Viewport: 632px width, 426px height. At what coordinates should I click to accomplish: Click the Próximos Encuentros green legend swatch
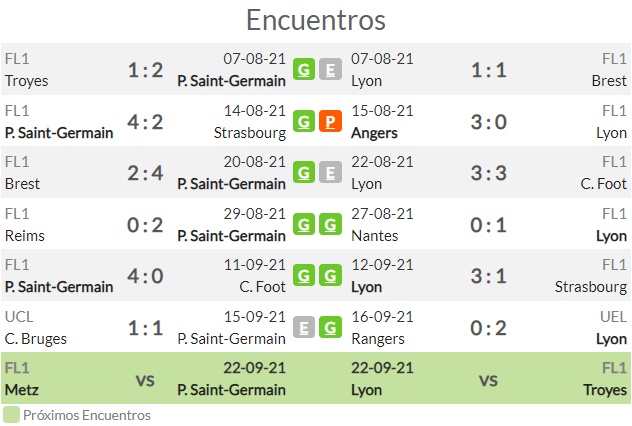pyautogui.click(x=11, y=415)
